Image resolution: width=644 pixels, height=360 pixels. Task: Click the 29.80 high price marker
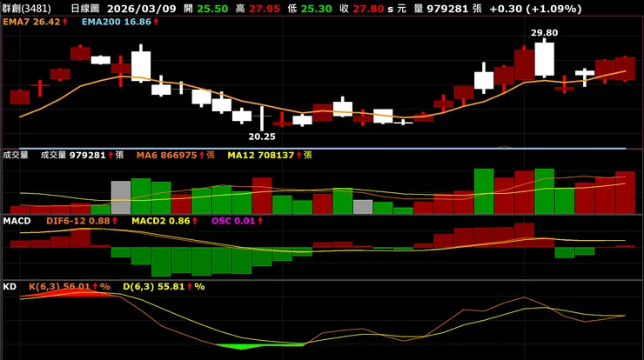pos(544,33)
